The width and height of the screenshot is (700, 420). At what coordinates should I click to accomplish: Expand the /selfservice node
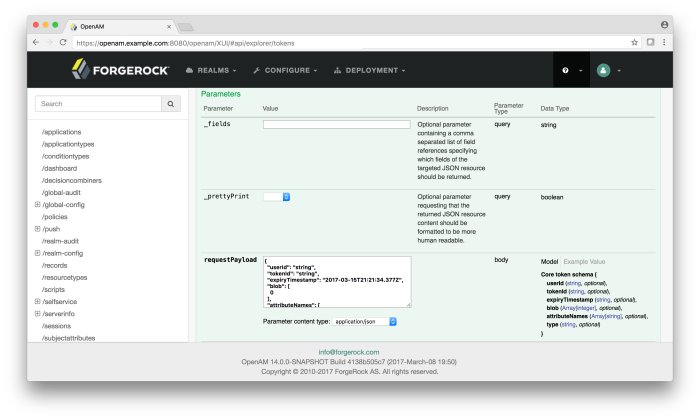(38, 301)
